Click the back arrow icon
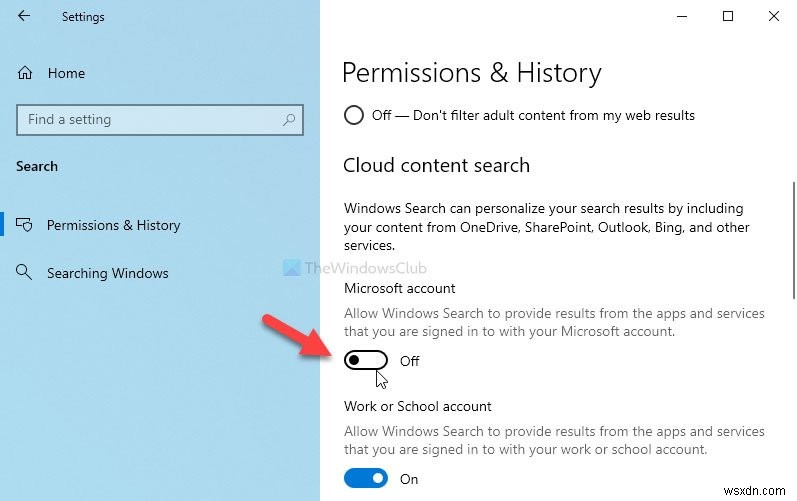 [x=24, y=17]
